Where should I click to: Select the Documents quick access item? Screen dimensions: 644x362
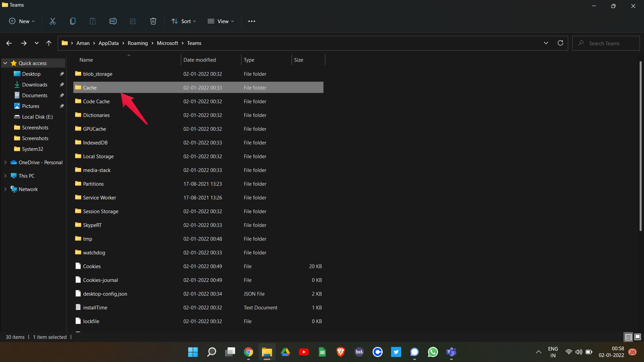click(35, 95)
